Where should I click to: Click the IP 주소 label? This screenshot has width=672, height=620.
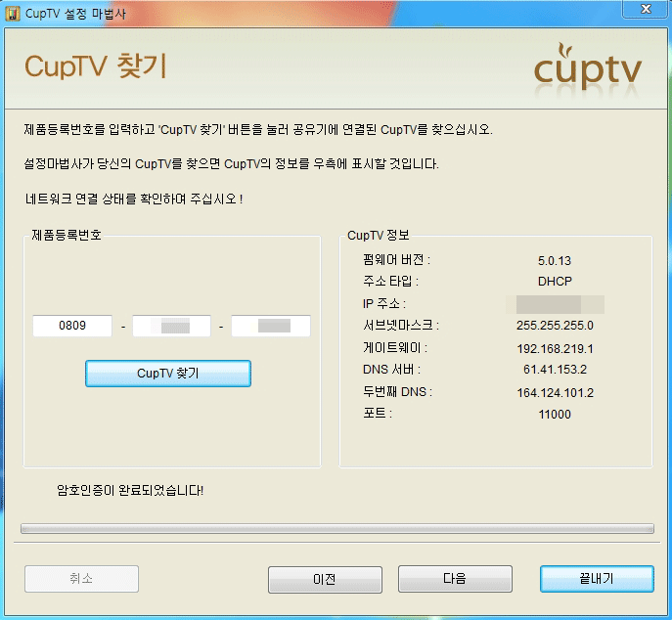point(384,303)
